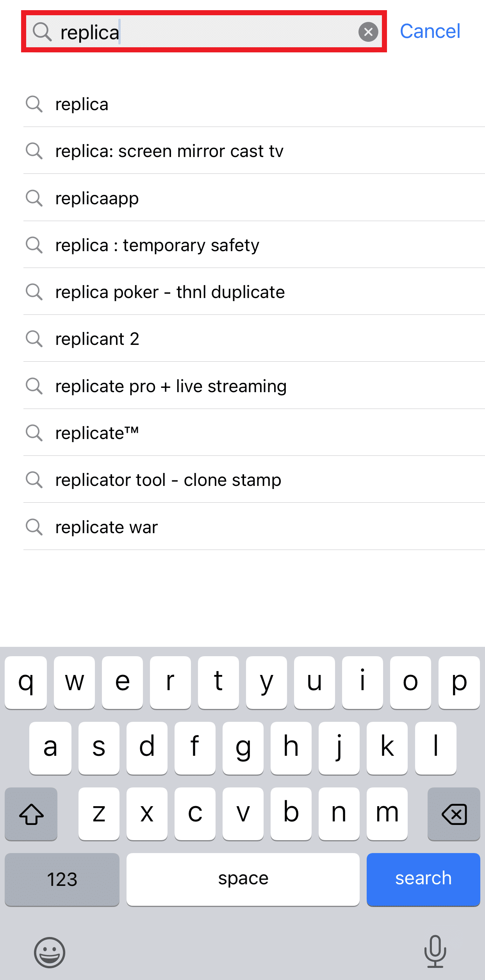Tap the magnifier in search bar
Screen dimensions: 485x980
42,32
